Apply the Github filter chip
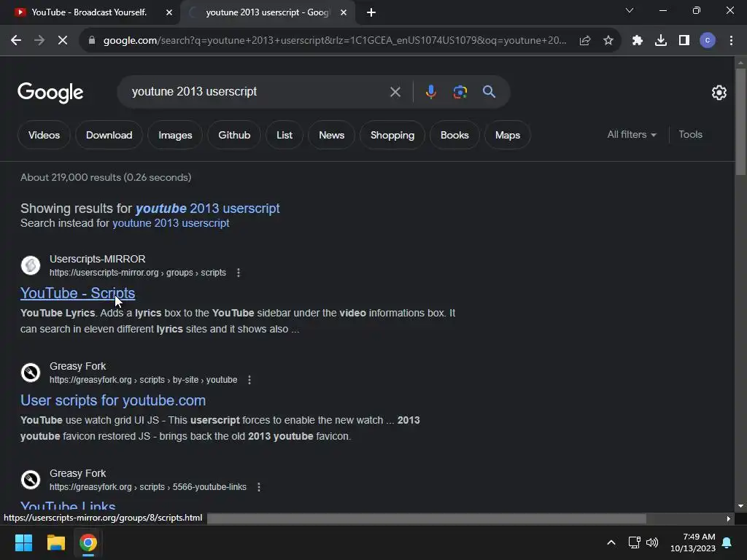Screen dimensions: 747x560 tap(234, 135)
